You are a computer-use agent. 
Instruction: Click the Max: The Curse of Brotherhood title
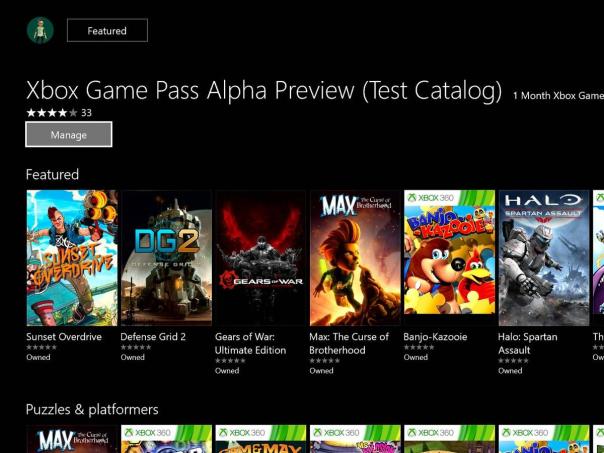(x=349, y=344)
